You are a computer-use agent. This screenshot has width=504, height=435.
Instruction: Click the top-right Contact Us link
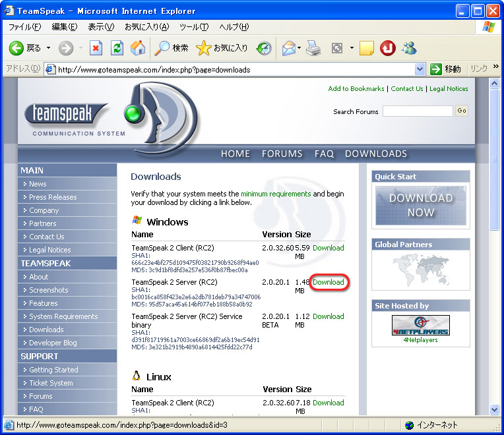point(407,88)
